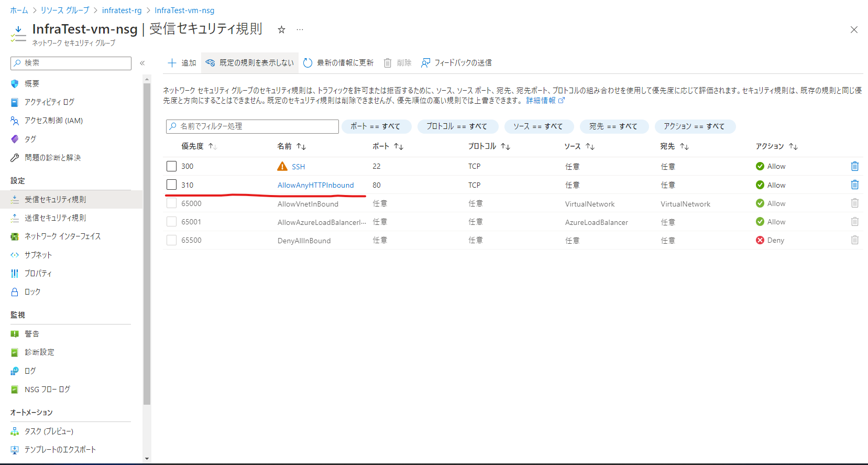Open the 詳細情報 learn more link

tap(545, 100)
